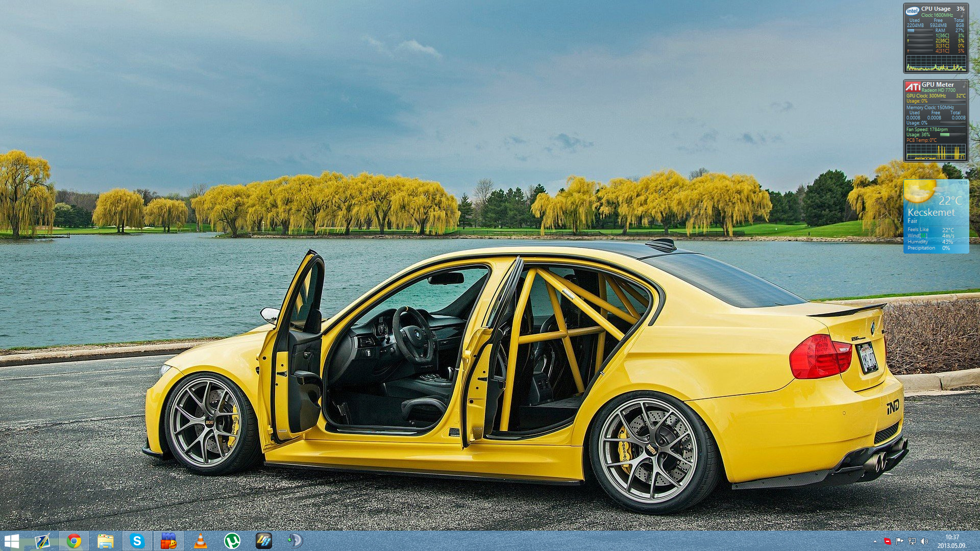980x551 pixels.
Task: Open File Explorer from taskbar
Action: [106, 541]
